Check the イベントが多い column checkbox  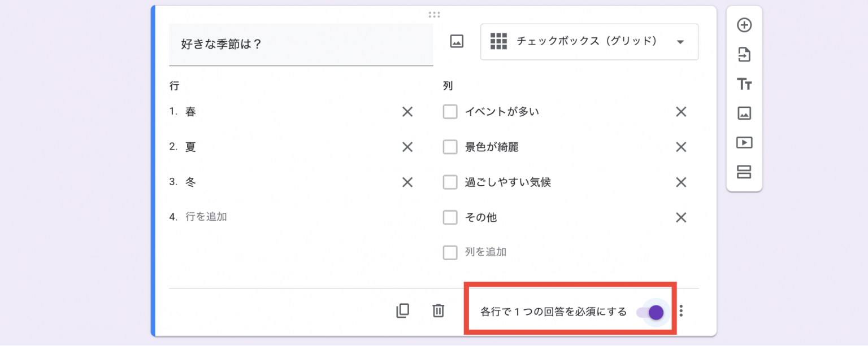[x=450, y=111]
